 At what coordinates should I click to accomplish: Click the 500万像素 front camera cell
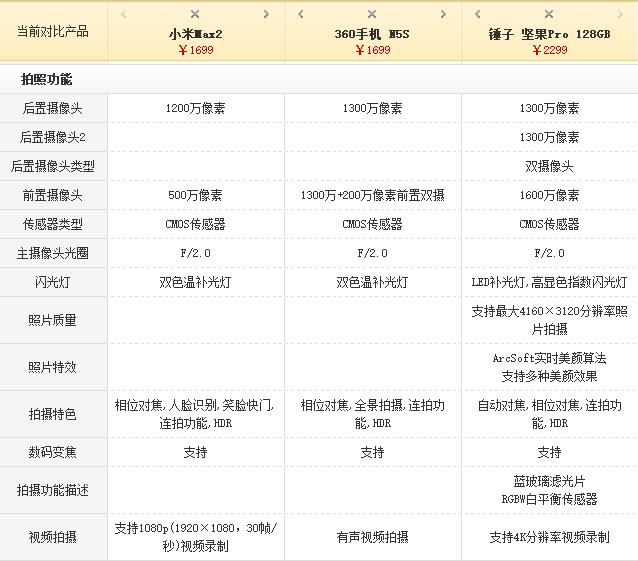[x=196, y=195]
